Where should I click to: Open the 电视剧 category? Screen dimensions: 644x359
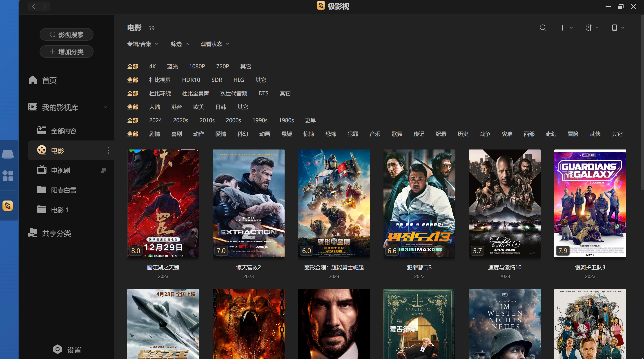tap(53, 170)
